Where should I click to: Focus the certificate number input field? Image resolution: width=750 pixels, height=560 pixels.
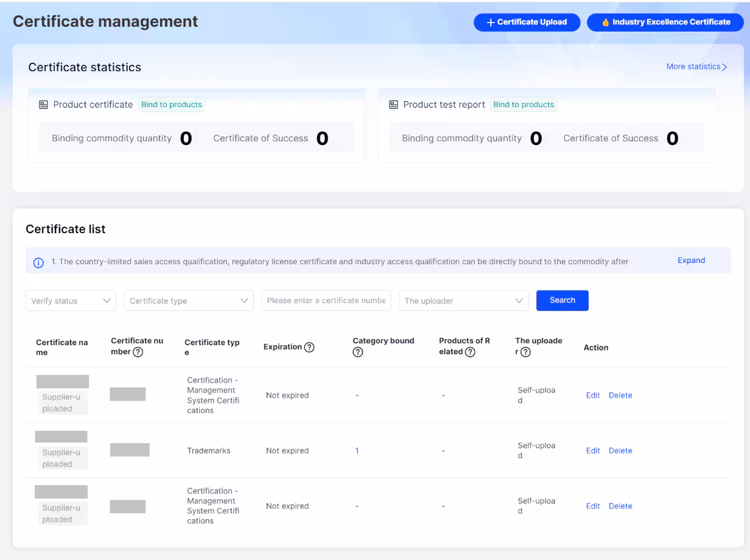(326, 301)
